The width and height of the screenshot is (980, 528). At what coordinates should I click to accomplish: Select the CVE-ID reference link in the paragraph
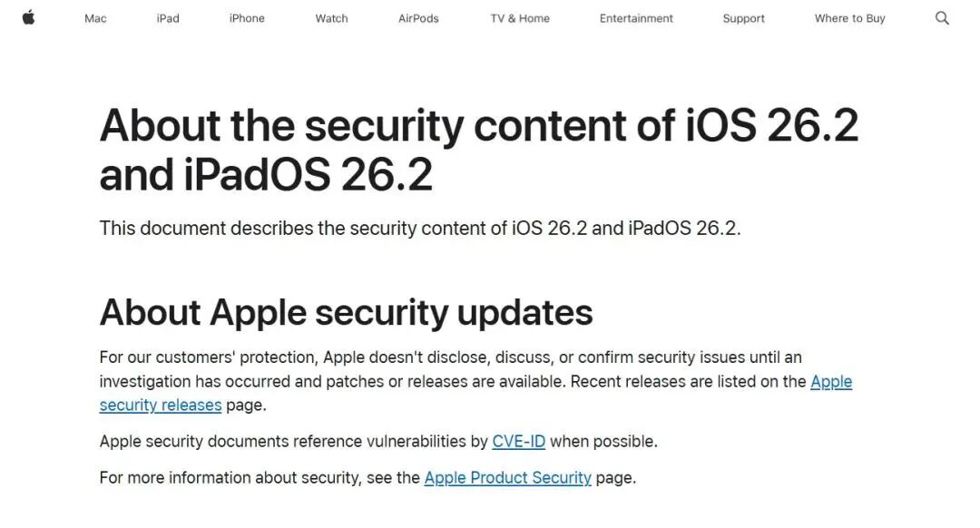click(x=518, y=441)
